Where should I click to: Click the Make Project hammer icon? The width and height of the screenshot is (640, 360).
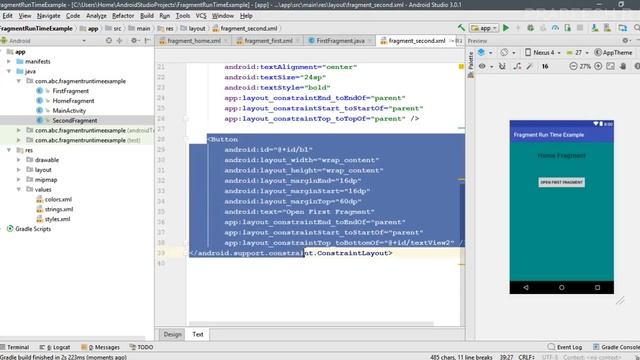click(x=461, y=28)
